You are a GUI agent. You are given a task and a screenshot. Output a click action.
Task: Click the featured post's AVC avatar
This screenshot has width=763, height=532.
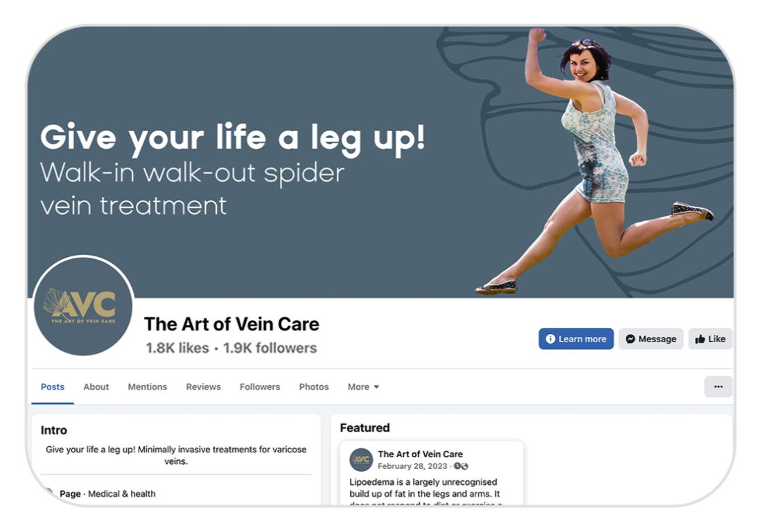point(361,459)
